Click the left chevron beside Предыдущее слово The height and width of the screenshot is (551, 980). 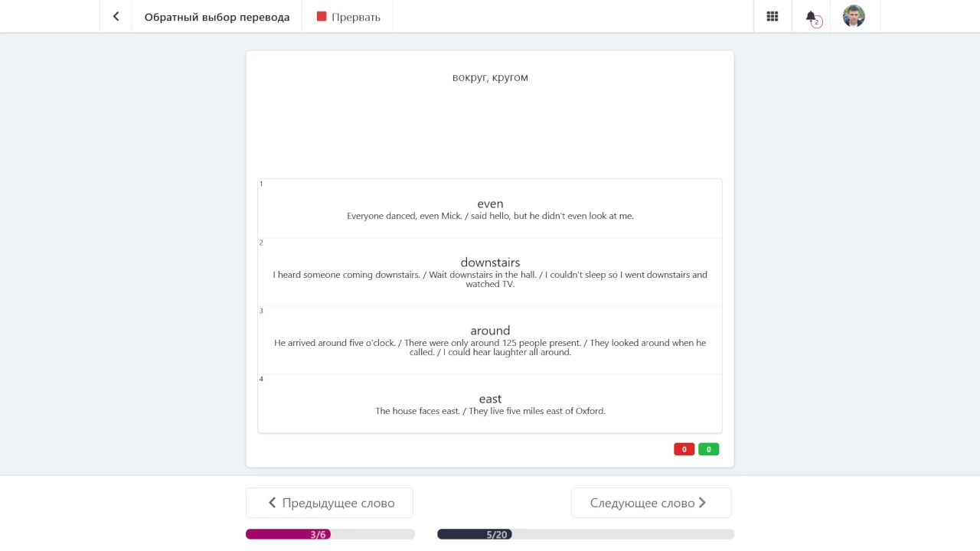(272, 503)
